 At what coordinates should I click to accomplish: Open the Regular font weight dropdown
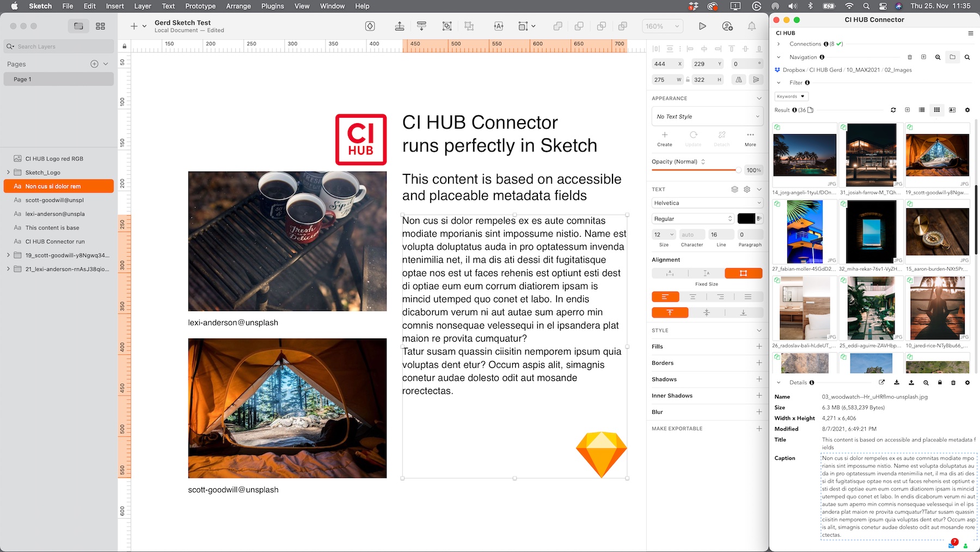tap(693, 219)
